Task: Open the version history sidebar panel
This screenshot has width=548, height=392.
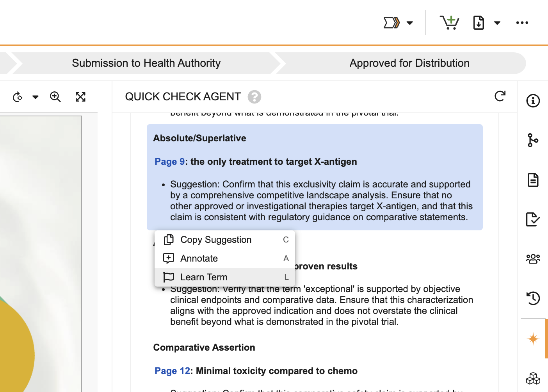Action: 533,298
